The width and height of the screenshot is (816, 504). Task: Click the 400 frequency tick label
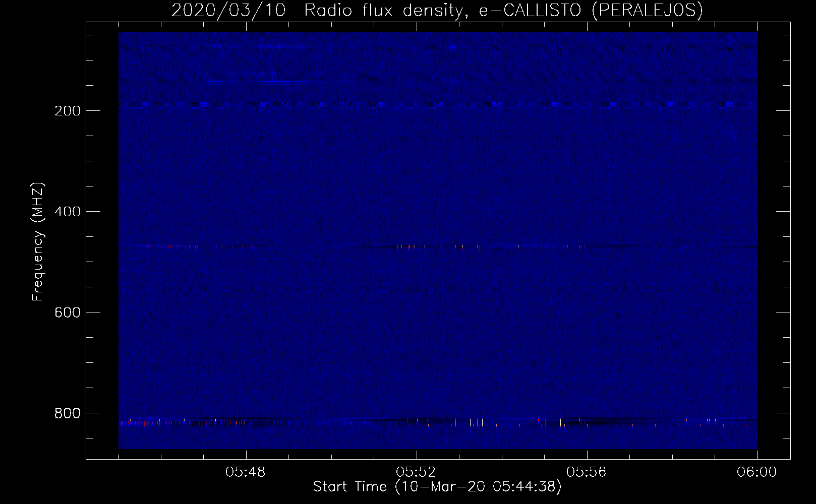click(x=67, y=211)
